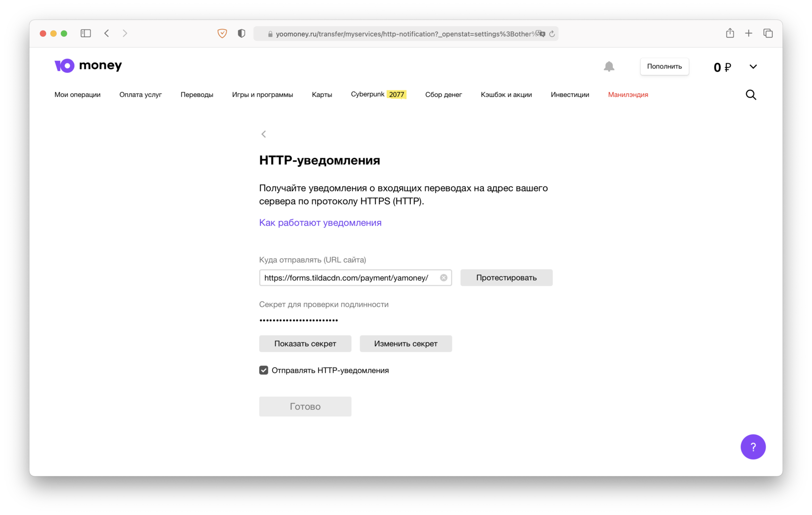Open Инвестиции menu item

[570, 95]
